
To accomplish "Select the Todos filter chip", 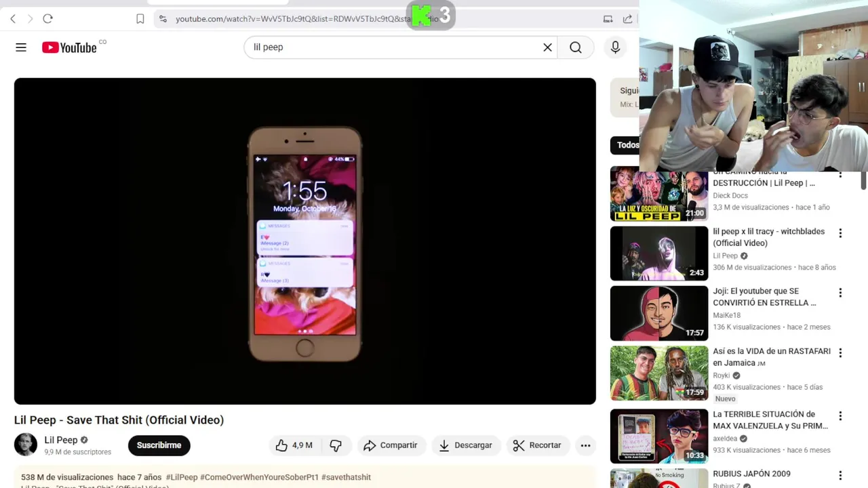I will coord(625,145).
